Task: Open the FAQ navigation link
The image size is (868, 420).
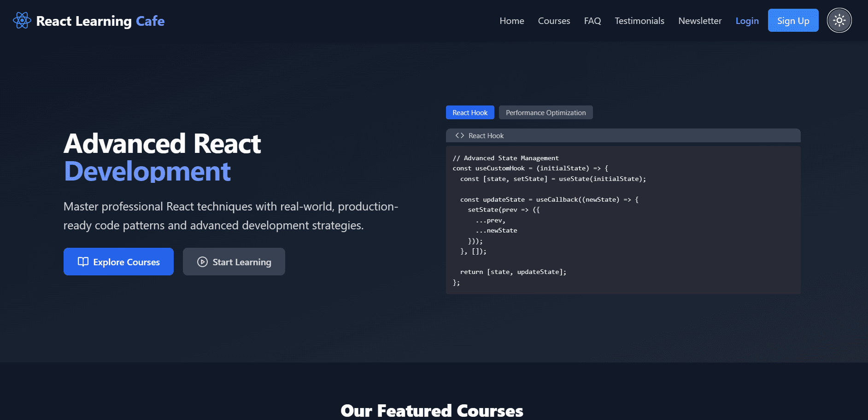Action: tap(592, 21)
